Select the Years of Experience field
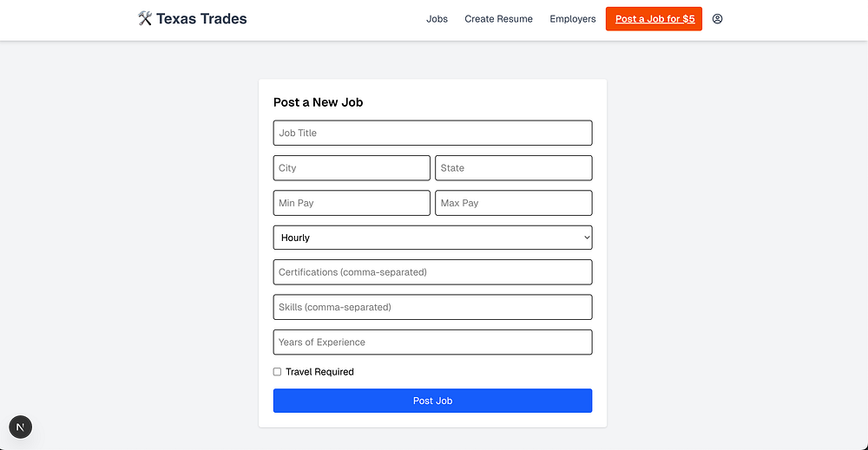 click(432, 342)
